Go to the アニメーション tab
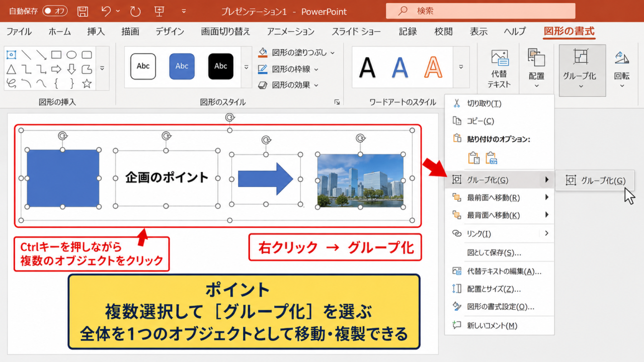The height and width of the screenshot is (362, 644). [x=291, y=32]
